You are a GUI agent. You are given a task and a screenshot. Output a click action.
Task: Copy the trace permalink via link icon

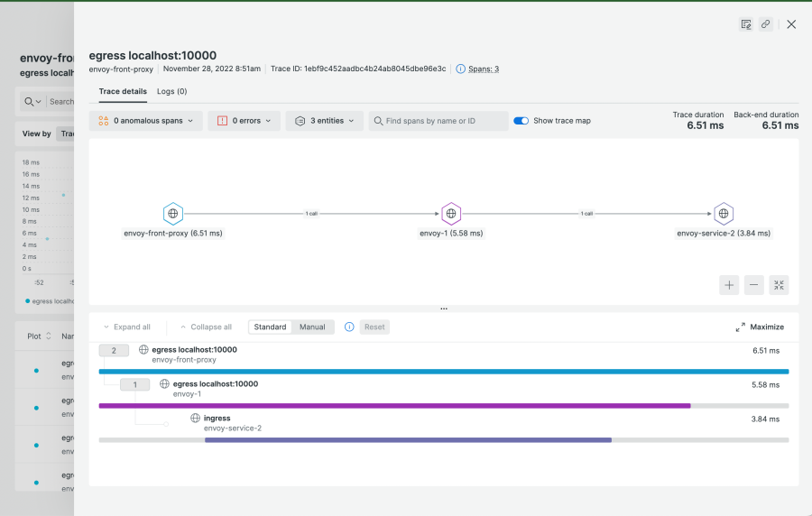click(x=765, y=24)
